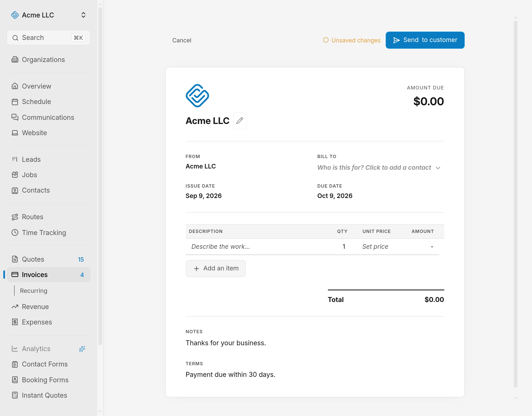Expand the Bill To chevron arrow

tap(438, 168)
